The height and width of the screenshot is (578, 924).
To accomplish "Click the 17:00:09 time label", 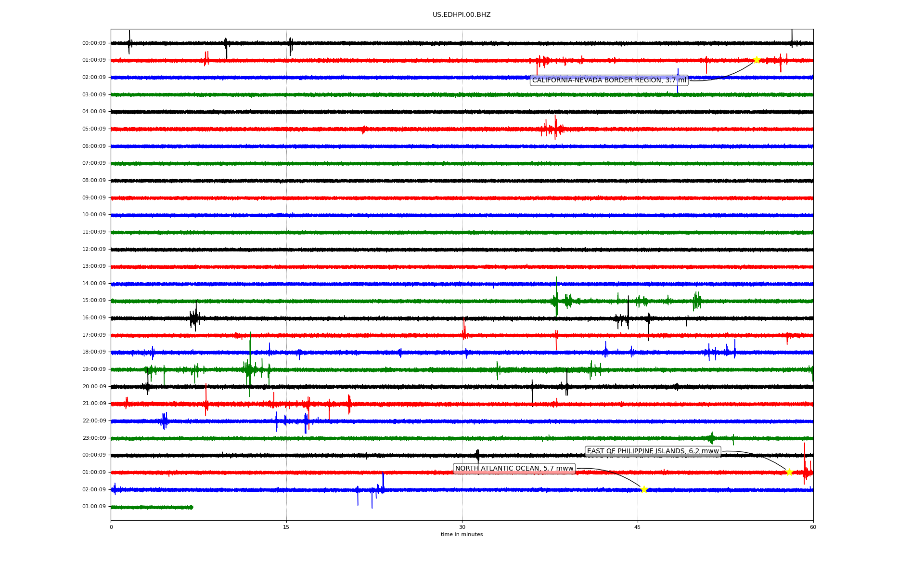I will 94,335.
